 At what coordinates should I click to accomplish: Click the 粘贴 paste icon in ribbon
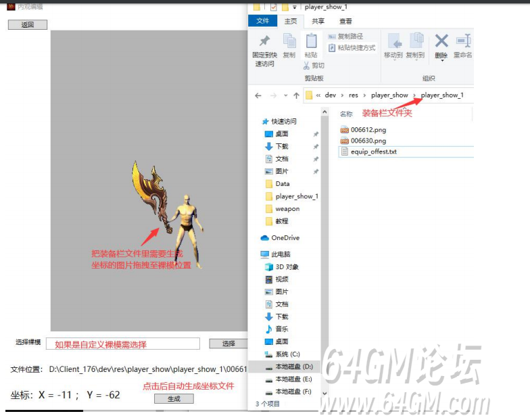point(311,41)
